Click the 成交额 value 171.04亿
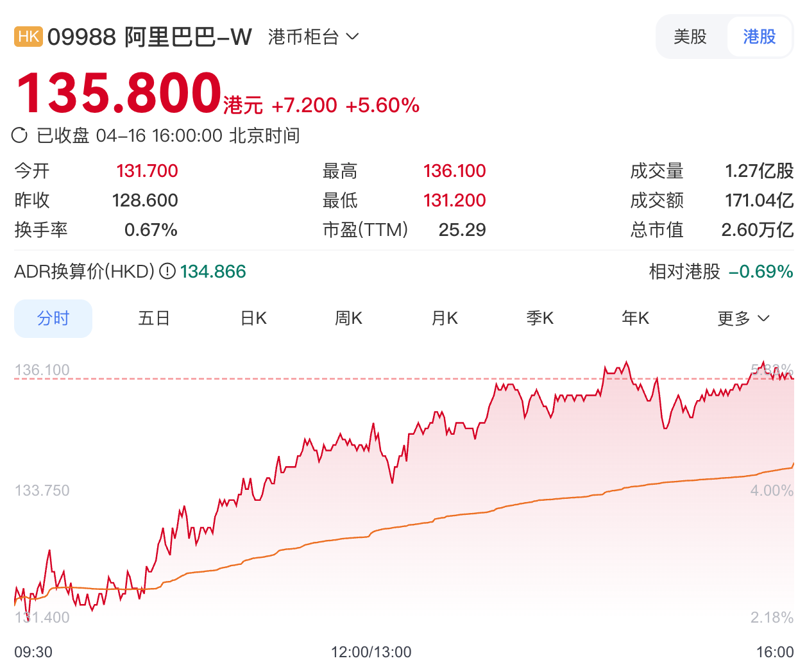 (760, 200)
